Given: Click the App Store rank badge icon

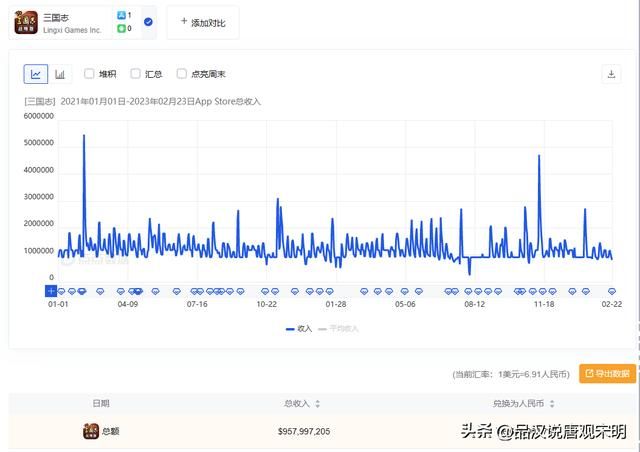Looking at the screenshot, I should pos(121,15).
